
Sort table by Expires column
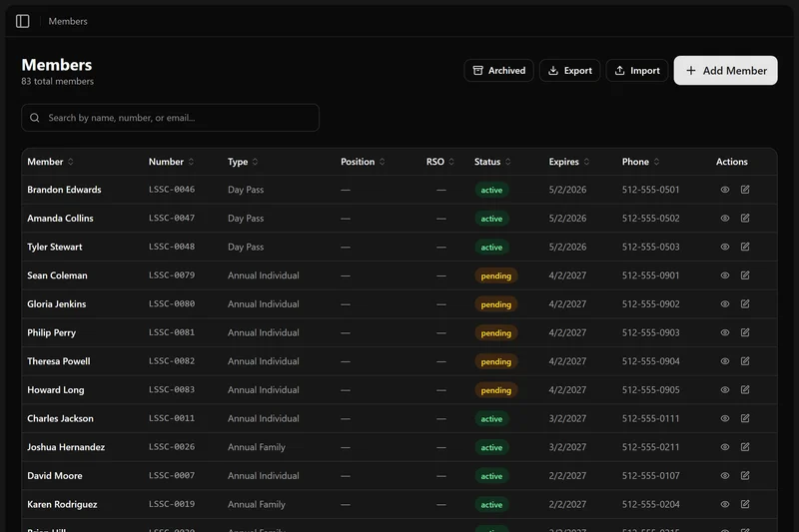[569, 162]
